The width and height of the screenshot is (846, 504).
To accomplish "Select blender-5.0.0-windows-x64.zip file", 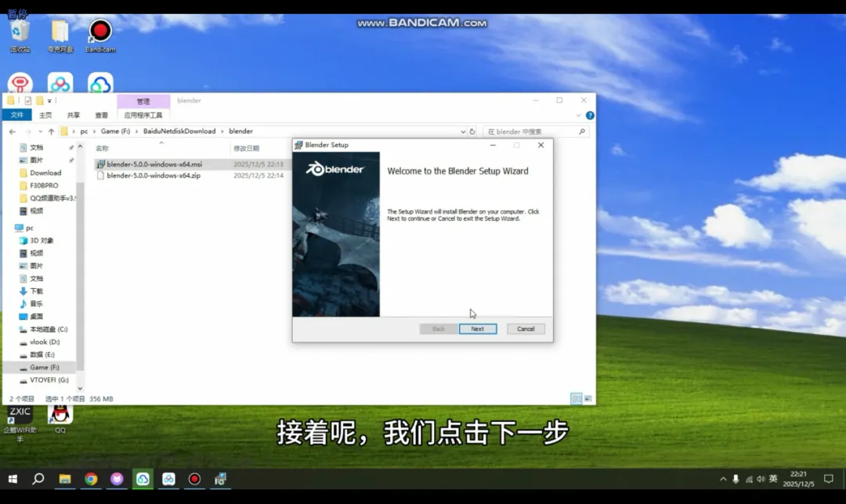I will click(x=154, y=176).
